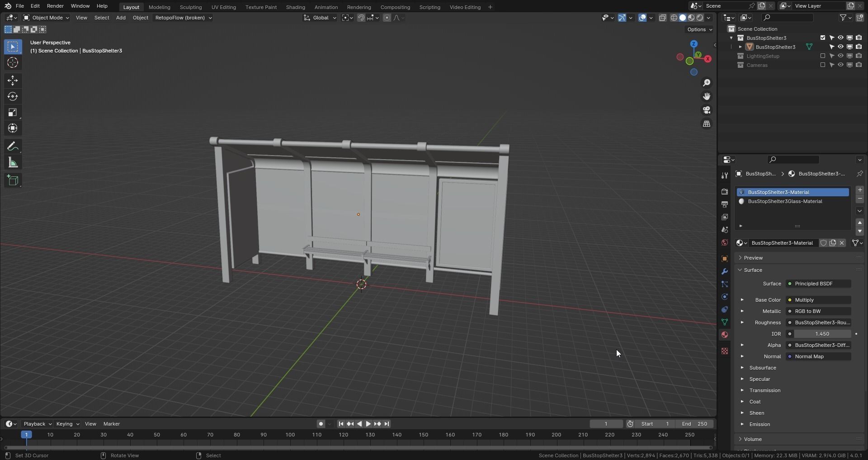Expand the Preview panel
The width and height of the screenshot is (868, 460).
coord(753,258)
